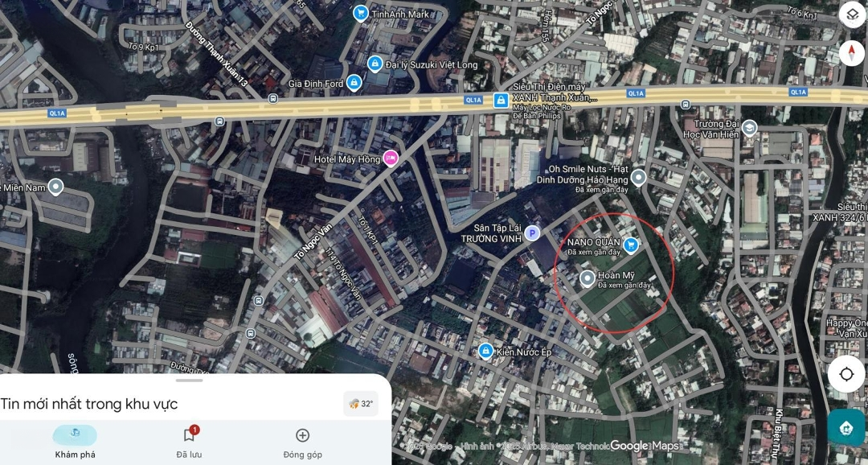Screen dimensions: 868x465
Task: Open the Đã lưu saved tab
Action: [189, 442]
